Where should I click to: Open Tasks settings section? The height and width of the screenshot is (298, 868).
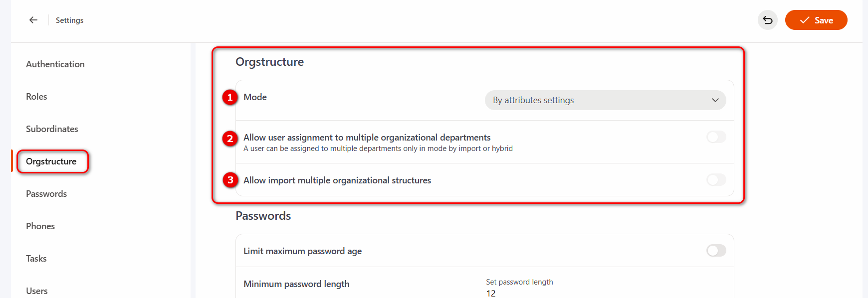click(36, 259)
